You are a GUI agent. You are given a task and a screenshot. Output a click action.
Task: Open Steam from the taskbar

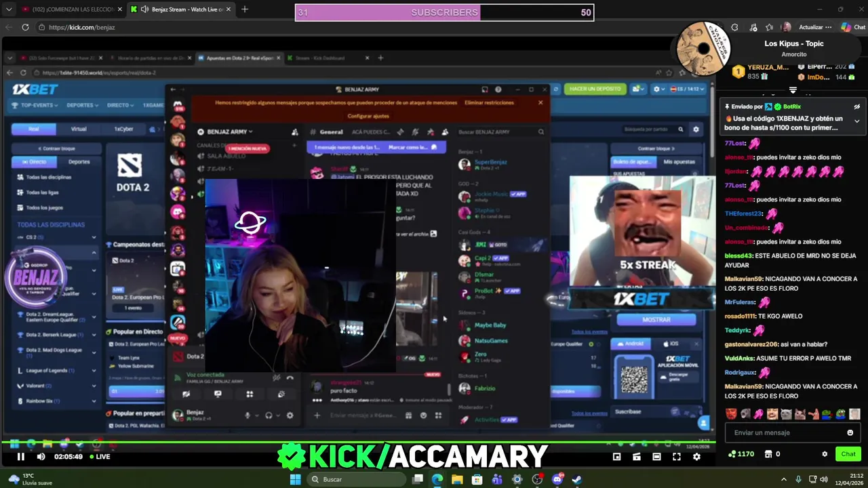coord(577,479)
